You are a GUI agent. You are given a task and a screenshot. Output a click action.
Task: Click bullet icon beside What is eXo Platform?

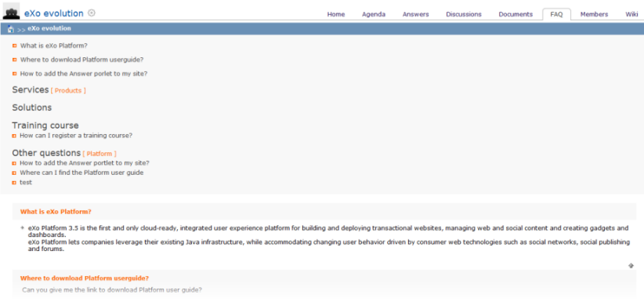(x=14, y=45)
